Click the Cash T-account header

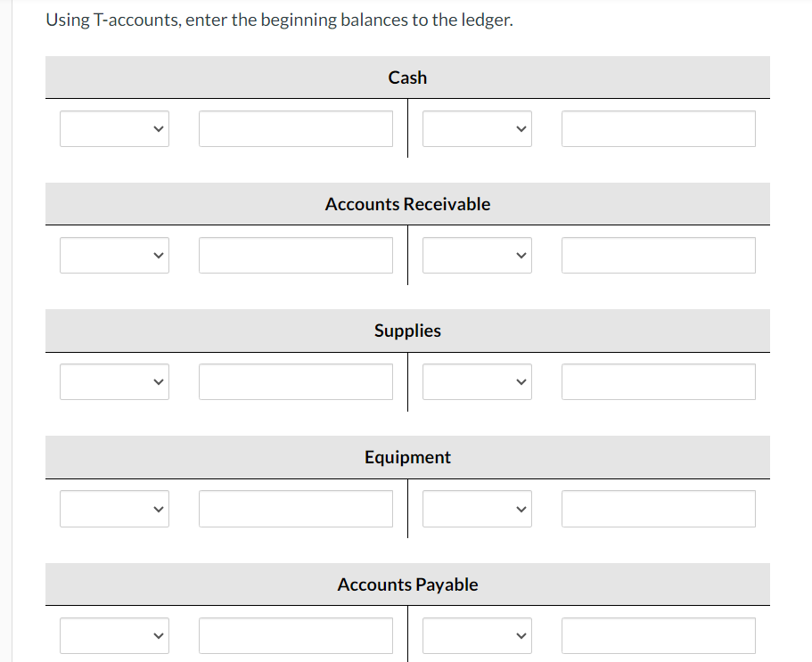coord(406,78)
